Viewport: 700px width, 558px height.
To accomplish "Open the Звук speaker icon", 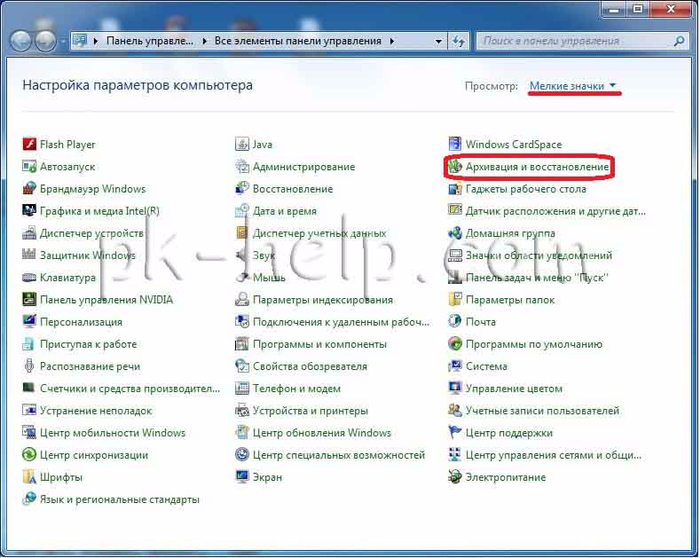I will pyautogui.click(x=242, y=256).
